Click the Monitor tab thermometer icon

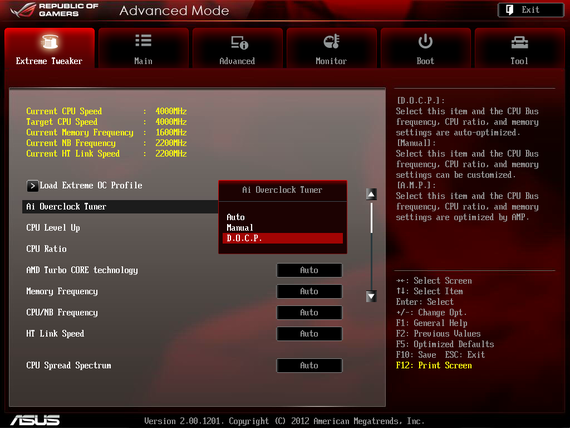[x=332, y=41]
